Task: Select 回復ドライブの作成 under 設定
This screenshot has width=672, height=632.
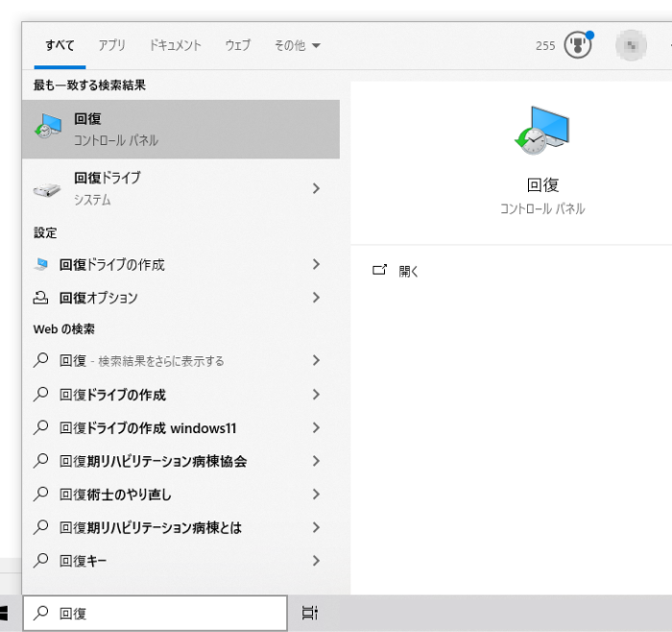Action: click(x=112, y=264)
